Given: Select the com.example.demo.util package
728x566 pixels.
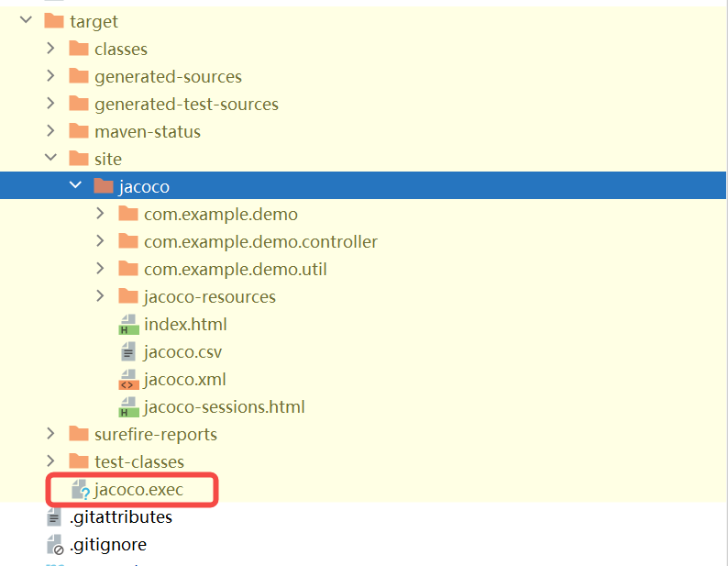Looking at the screenshot, I should tap(235, 269).
